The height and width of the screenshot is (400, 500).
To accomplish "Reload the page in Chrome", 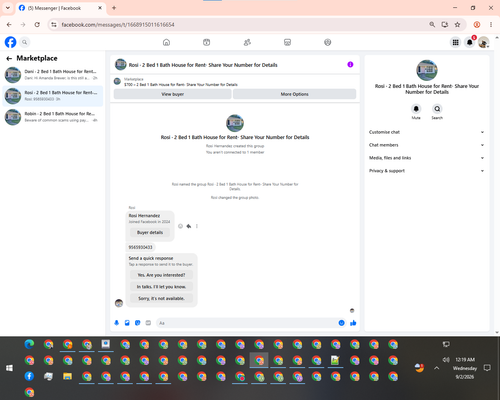I will 37,25.
